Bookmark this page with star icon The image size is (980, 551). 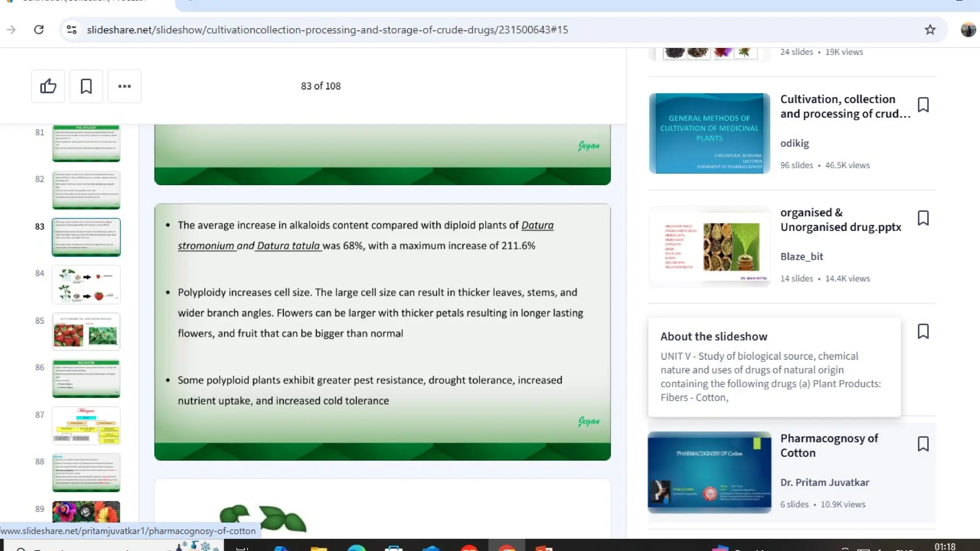pos(930,30)
